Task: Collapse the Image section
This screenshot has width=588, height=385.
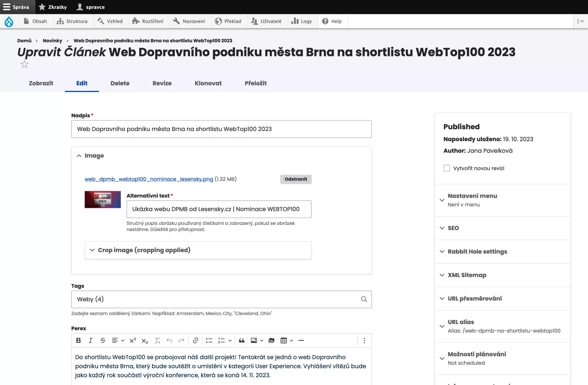Action: (90, 156)
